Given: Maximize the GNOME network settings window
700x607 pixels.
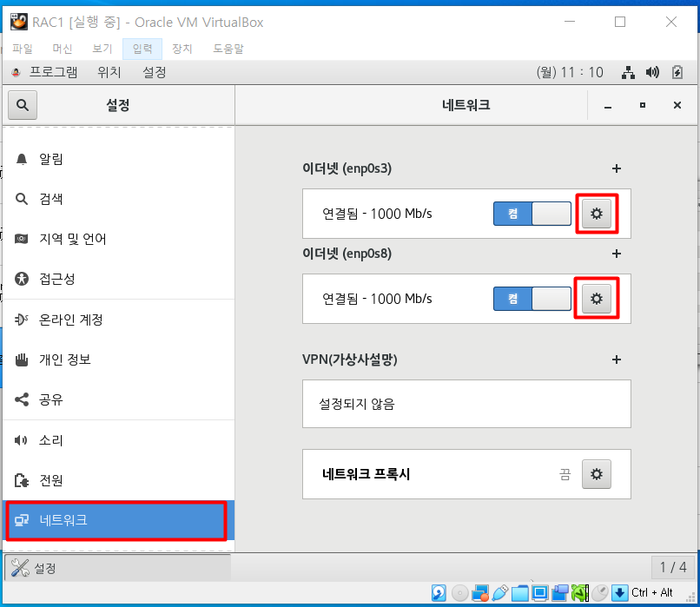Looking at the screenshot, I should pos(643,105).
